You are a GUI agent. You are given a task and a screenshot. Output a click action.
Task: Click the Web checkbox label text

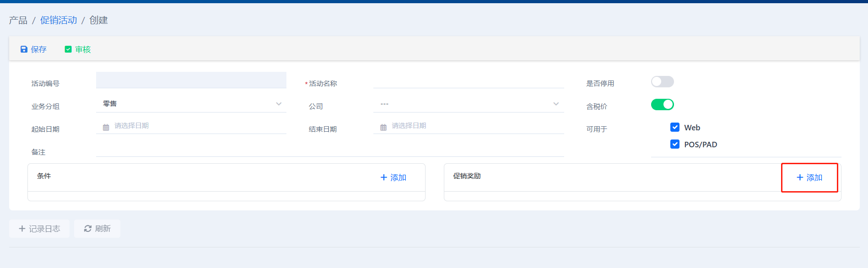[692, 128]
